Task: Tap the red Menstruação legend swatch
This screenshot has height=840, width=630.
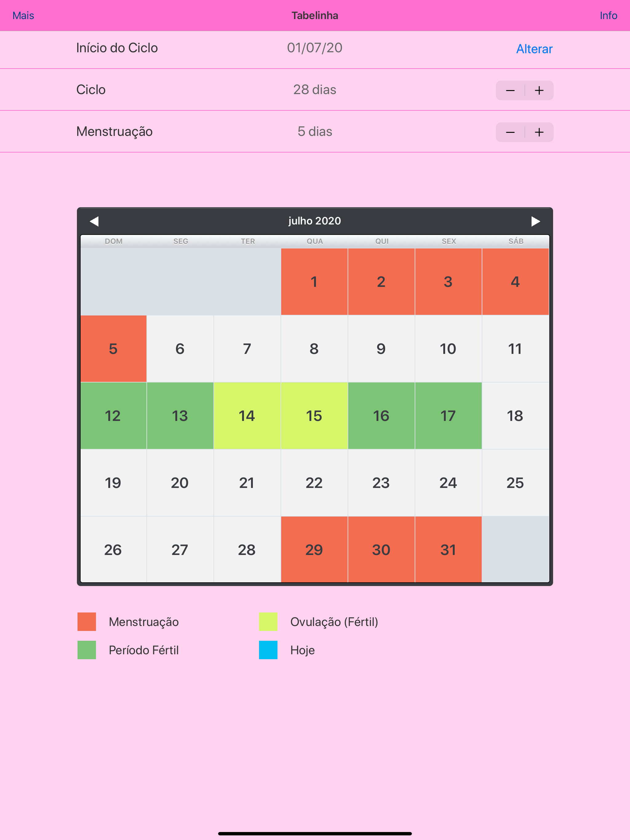Action: click(87, 622)
